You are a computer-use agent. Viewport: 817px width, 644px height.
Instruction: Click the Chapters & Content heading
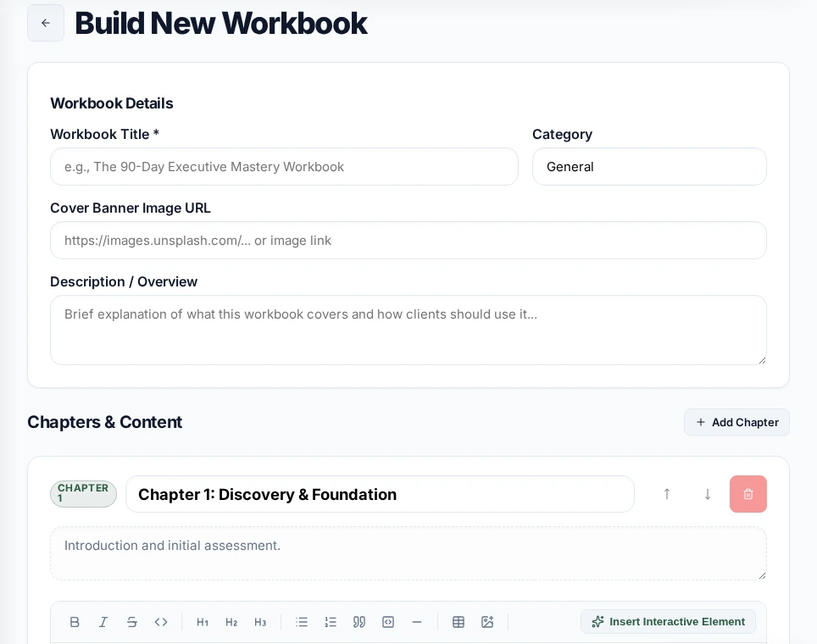[105, 422]
